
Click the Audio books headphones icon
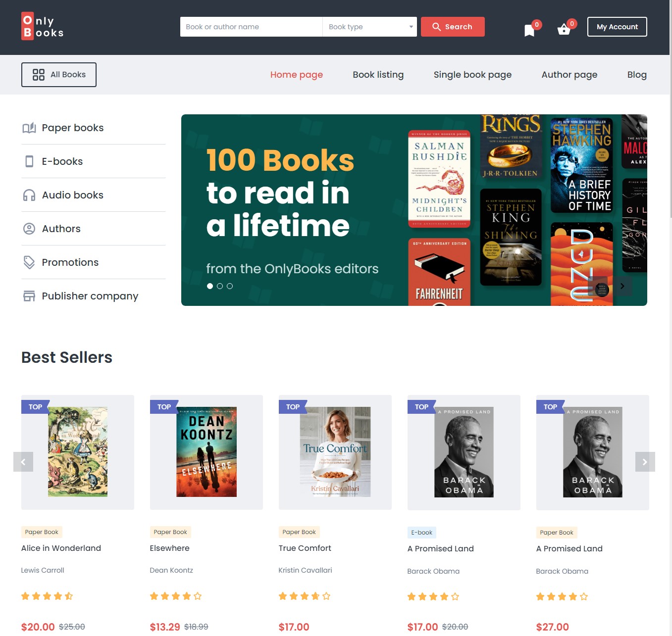[29, 195]
